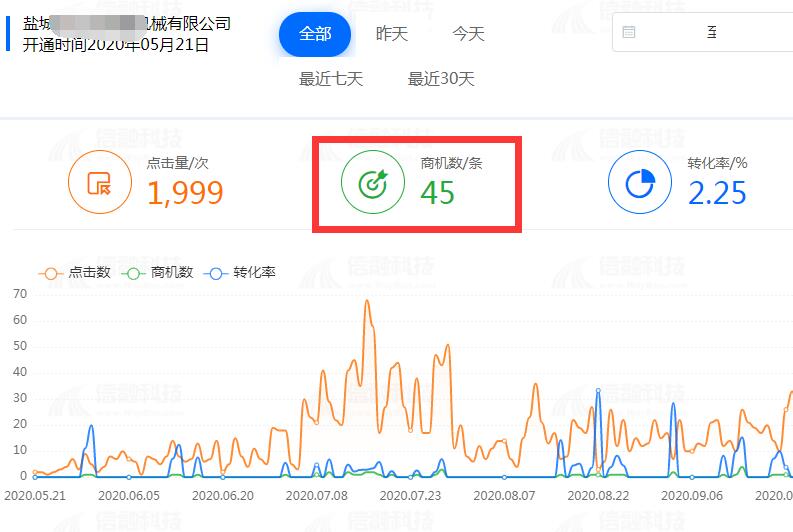Click the calendar icon in date field
Screen dimensions: 793x532
pyautogui.click(x=629, y=32)
